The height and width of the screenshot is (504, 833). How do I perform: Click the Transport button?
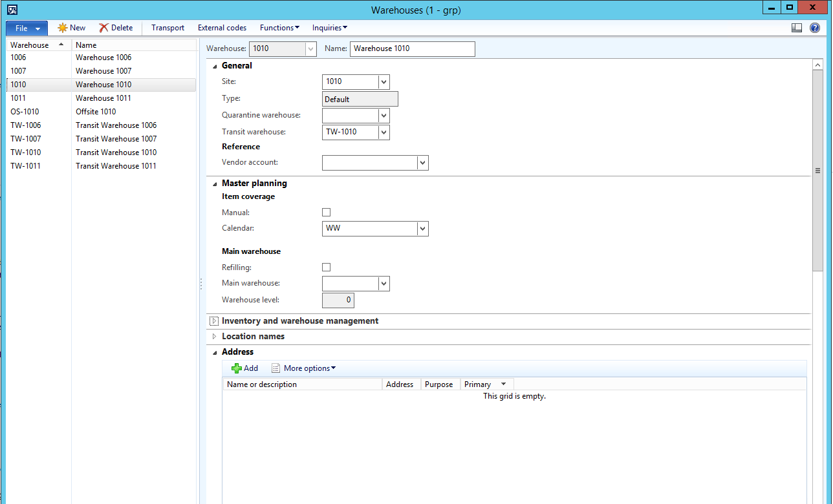coord(168,28)
